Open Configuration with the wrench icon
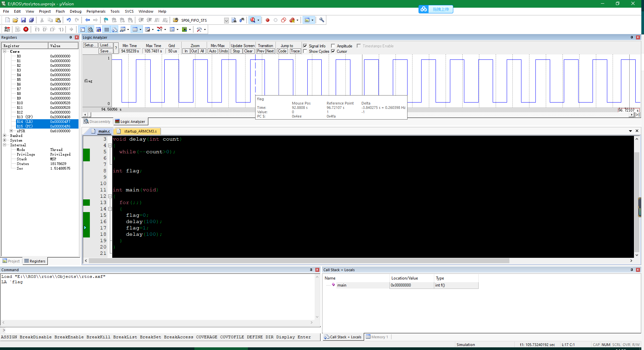 click(322, 20)
